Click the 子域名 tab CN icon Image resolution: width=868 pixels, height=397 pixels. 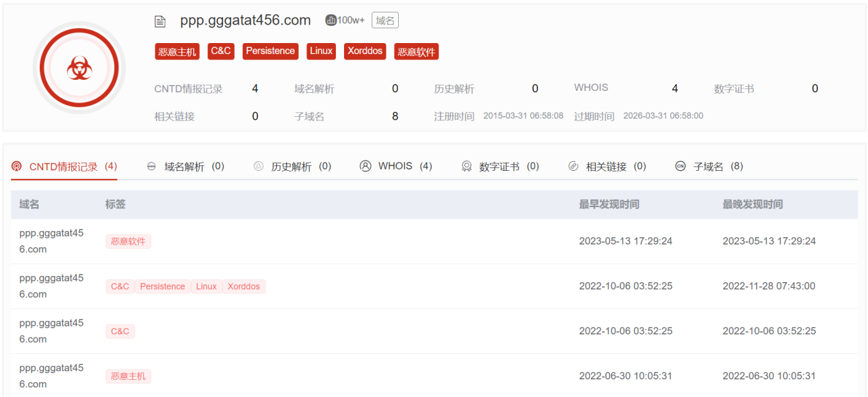pos(680,166)
